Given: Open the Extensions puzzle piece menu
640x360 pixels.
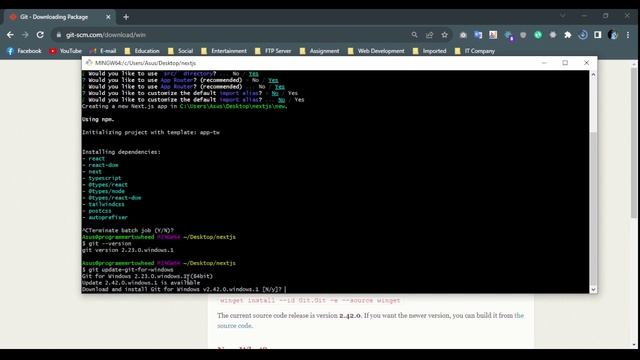Looking at the screenshot, I should (568, 35).
